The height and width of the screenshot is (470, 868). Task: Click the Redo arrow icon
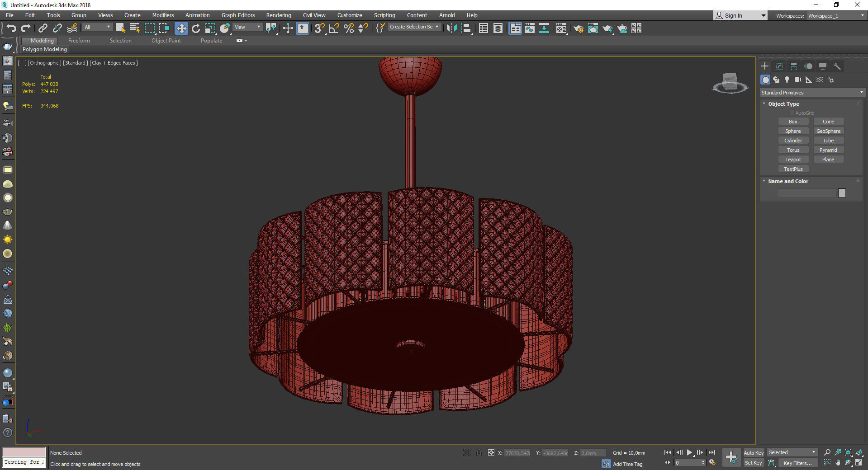(26, 28)
